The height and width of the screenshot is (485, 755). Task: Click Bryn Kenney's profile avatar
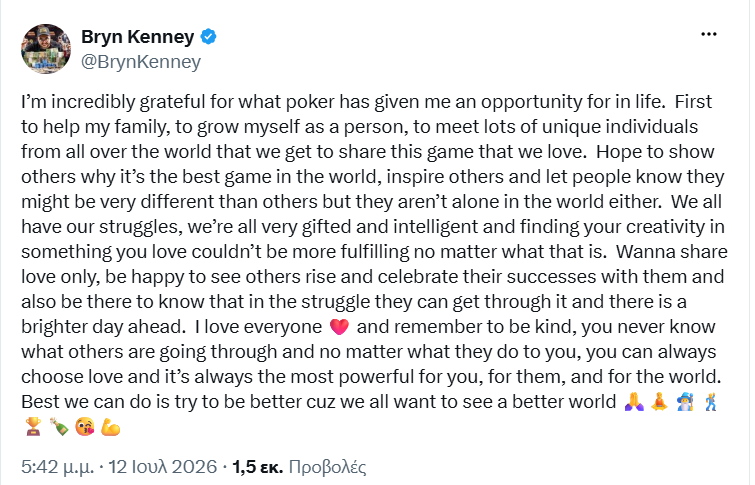click(46, 49)
